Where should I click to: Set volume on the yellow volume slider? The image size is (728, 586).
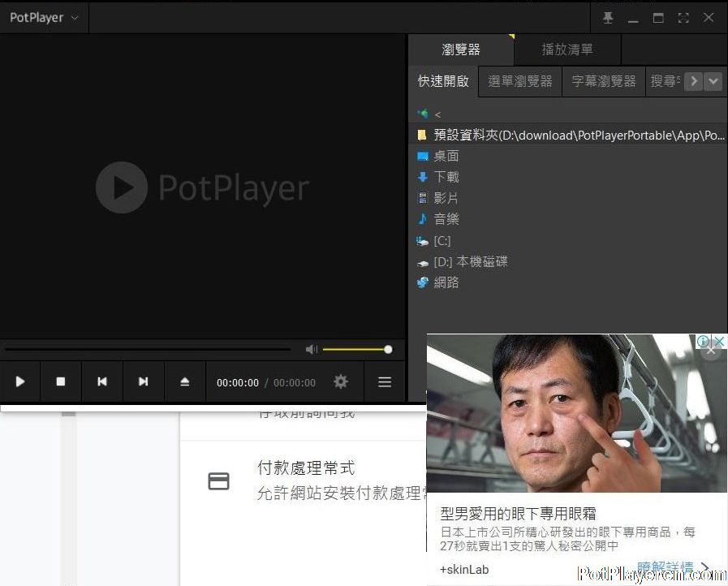point(357,349)
